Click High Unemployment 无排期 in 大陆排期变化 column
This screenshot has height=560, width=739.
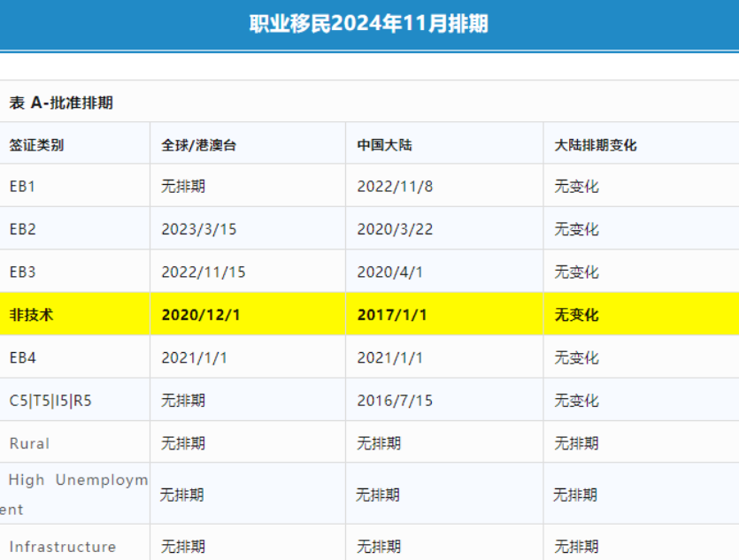575,495
